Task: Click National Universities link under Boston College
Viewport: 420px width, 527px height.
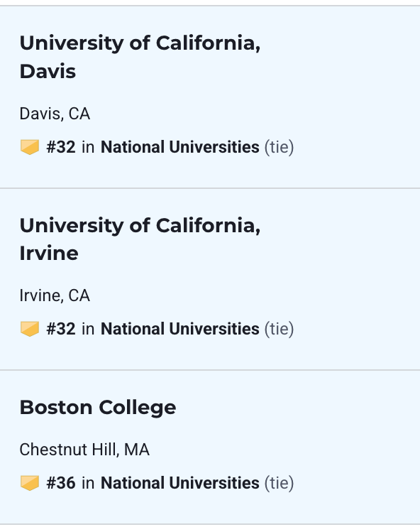Action: click(x=180, y=483)
